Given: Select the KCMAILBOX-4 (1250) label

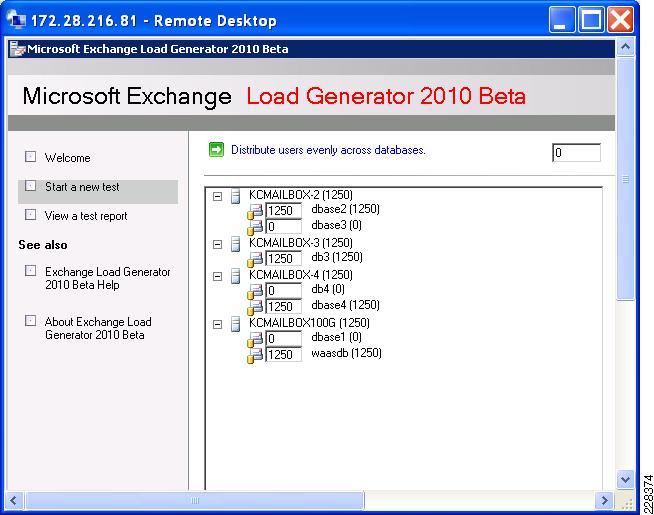Looking at the screenshot, I should 301,275.
